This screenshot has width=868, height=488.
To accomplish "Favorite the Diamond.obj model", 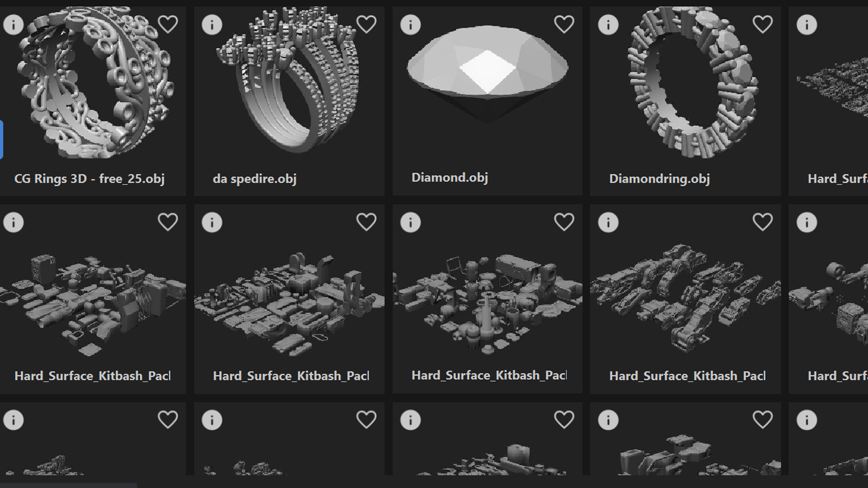I will click(x=564, y=24).
